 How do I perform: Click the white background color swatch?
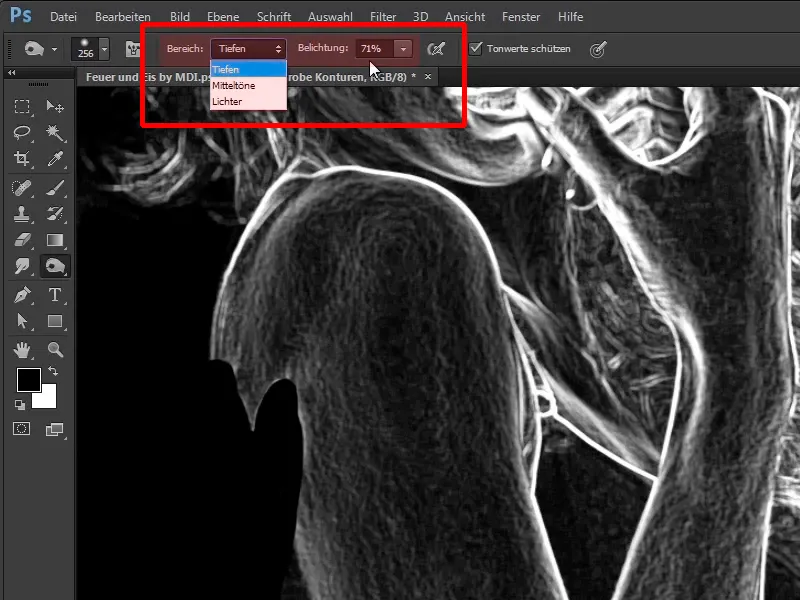tap(47, 399)
